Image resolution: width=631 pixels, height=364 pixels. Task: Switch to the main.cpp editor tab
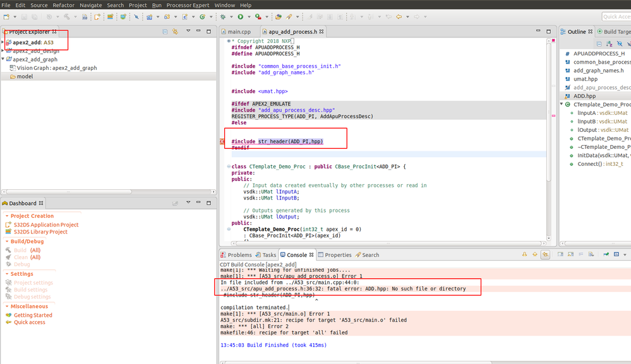click(x=236, y=32)
